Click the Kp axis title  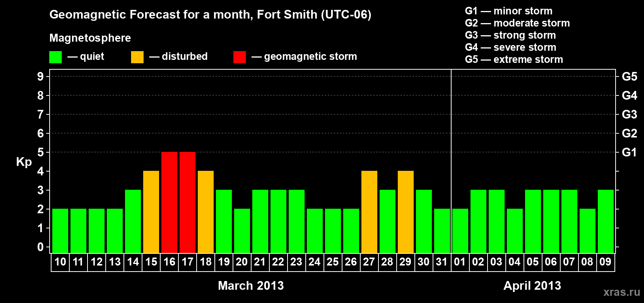click(x=24, y=162)
